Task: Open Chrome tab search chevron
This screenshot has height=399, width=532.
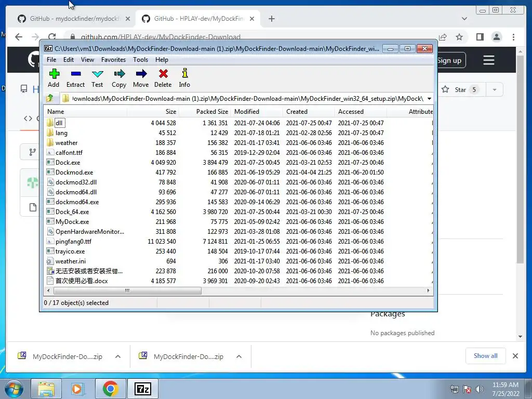Action: [464, 19]
